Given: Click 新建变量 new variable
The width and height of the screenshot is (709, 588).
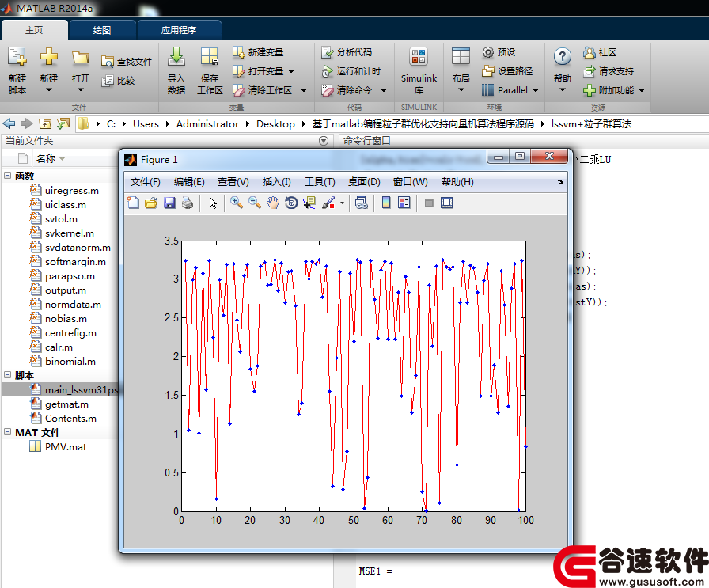Looking at the screenshot, I should [x=258, y=52].
